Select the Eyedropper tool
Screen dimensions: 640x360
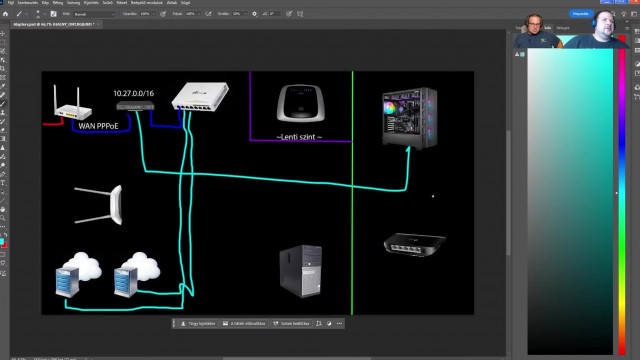tap(3, 86)
